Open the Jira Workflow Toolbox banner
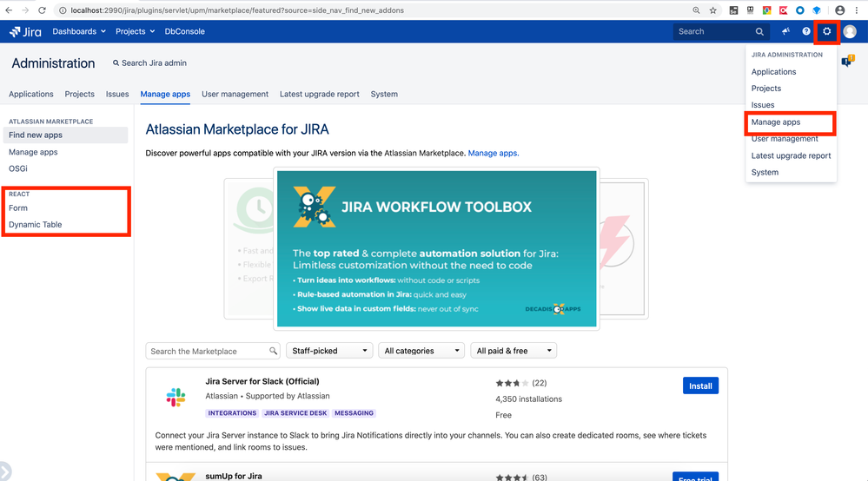 pyautogui.click(x=437, y=249)
